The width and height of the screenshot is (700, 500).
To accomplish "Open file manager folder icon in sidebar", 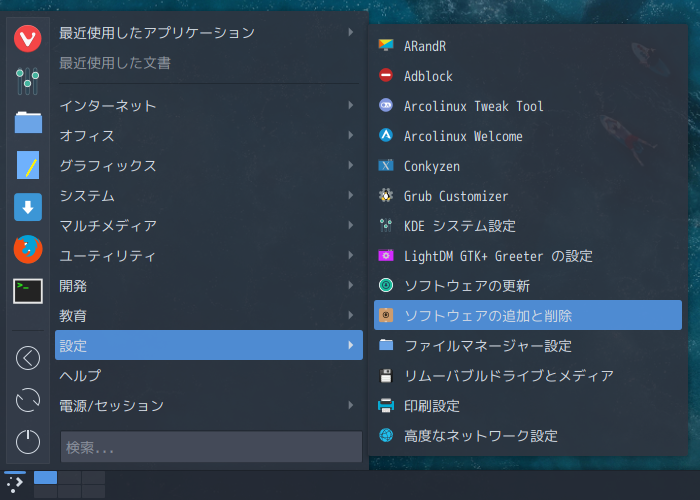I will click(28, 122).
